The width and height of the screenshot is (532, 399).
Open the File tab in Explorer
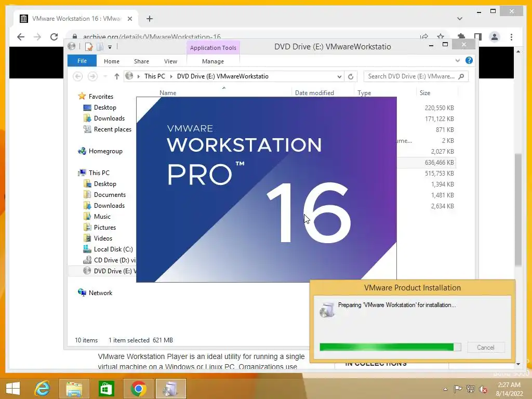click(x=82, y=61)
